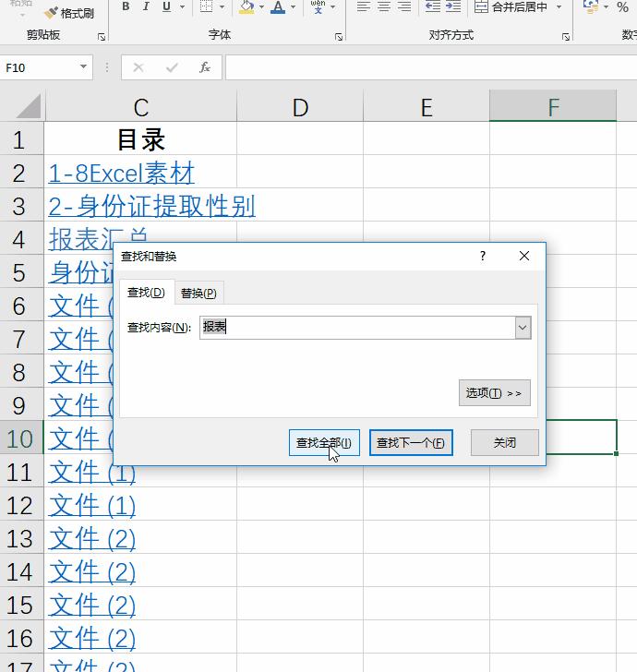Open the 文件 (2) link in row 13
Screen dimensions: 637x672
(92, 539)
